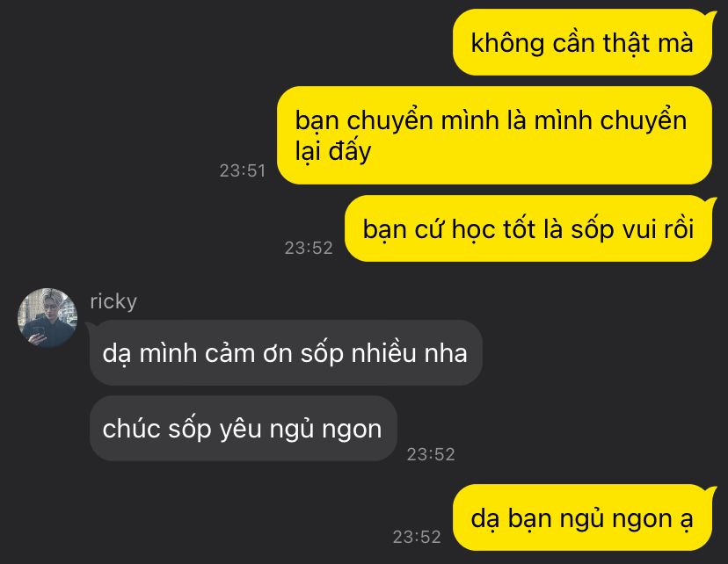Select the message 'bạn cứ học tốt là sốp vui rồi'
The width and height of the screenshot is (728, 564).
tap(528, 228)
